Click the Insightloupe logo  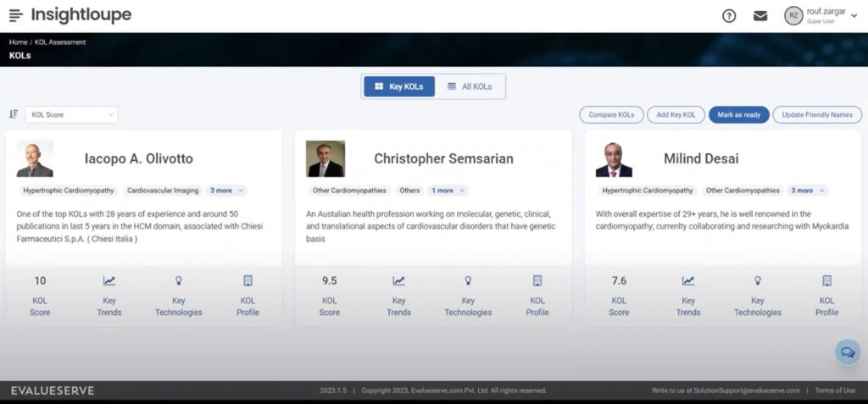coord(81,15)
